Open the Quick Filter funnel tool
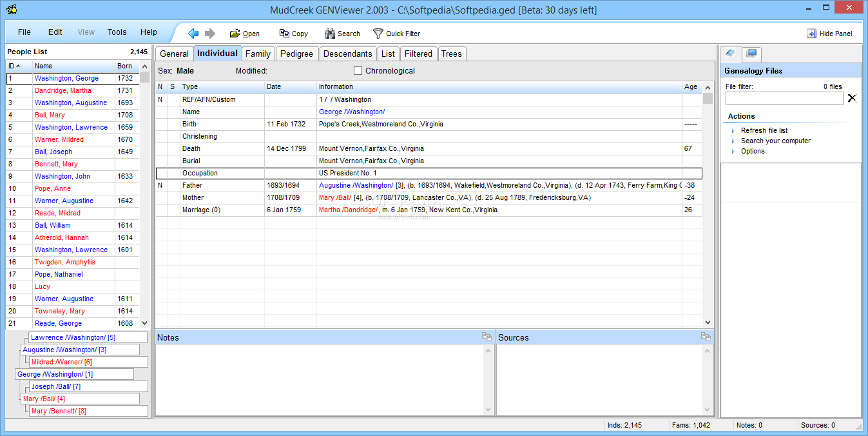868x436 pixels. 396,34
